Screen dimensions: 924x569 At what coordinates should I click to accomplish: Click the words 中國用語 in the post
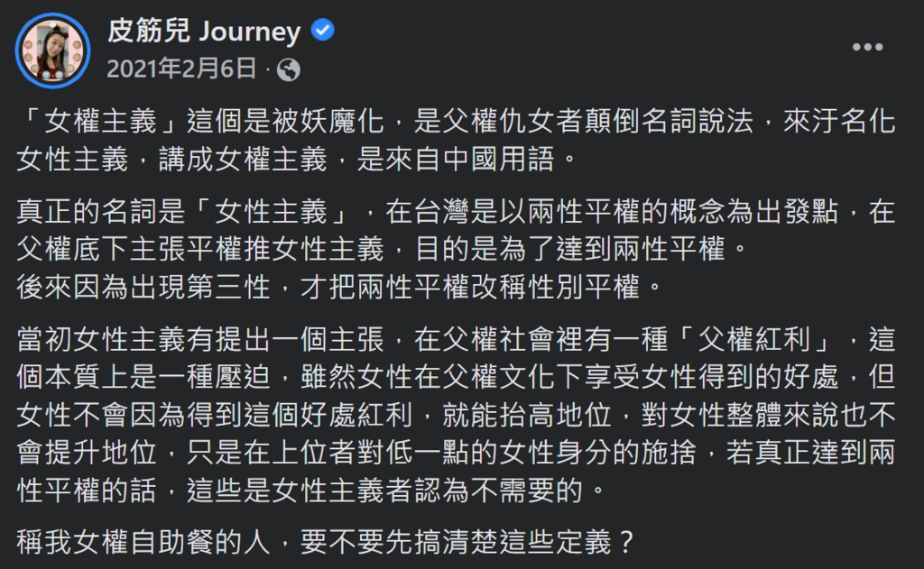coord(498,160)
